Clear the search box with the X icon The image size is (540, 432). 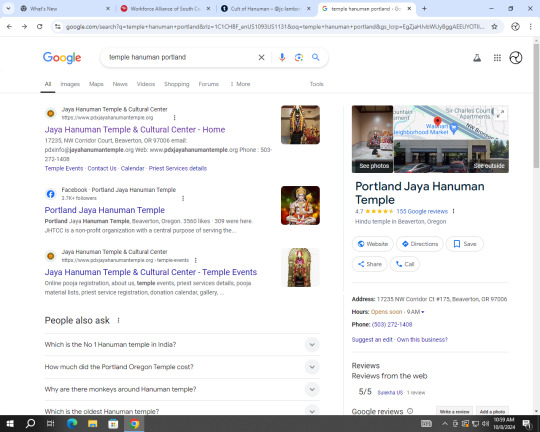[261, 58]
